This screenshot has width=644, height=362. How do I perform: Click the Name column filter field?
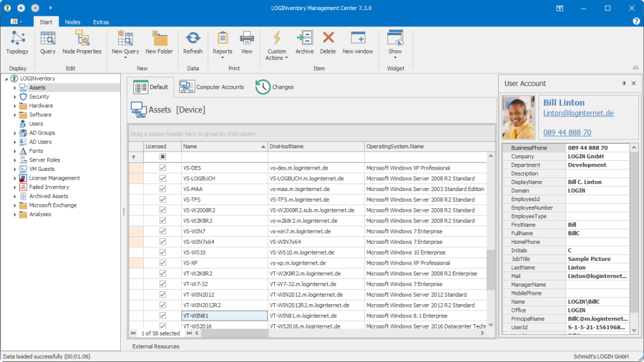225,156
